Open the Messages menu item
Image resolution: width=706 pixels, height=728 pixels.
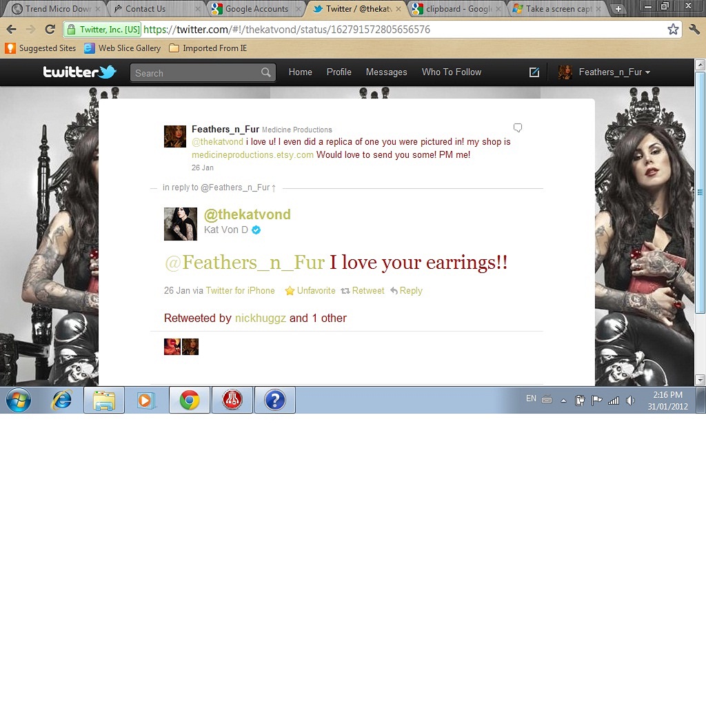point(386,72)
